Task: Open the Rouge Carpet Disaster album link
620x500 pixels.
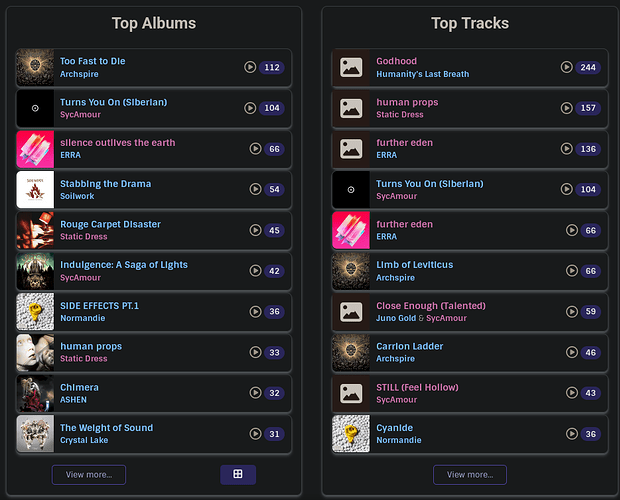Action: pyautogui.click(x=110, y=224)
